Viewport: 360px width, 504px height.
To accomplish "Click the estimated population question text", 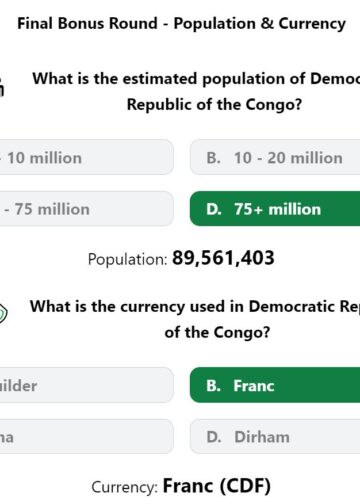I will point(196,92).
